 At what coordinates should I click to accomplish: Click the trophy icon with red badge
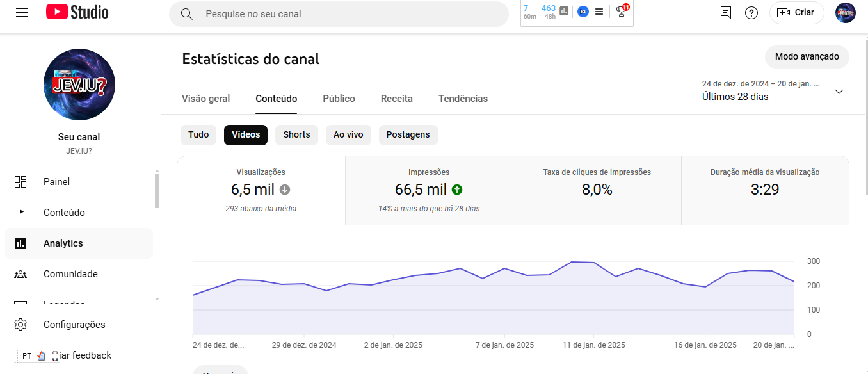point(622,11)
